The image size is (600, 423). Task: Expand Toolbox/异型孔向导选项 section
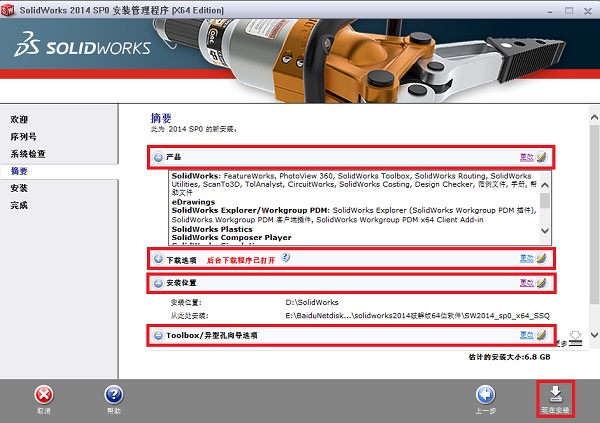click(158, 336)
